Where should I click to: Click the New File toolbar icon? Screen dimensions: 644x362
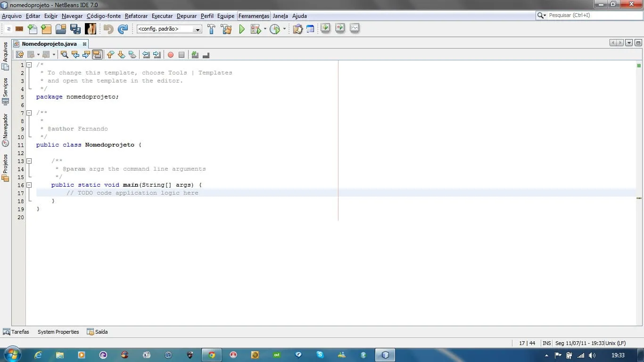(x=32, y=29)
